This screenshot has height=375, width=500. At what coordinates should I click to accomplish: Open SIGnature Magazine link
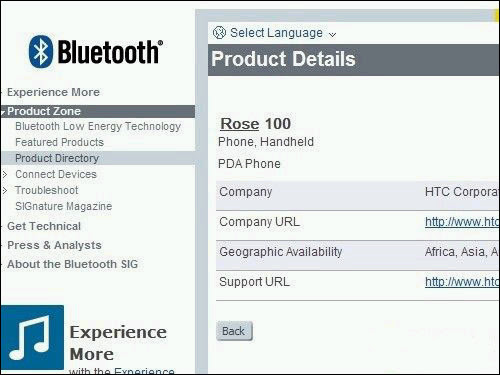[x=64, y=206]
